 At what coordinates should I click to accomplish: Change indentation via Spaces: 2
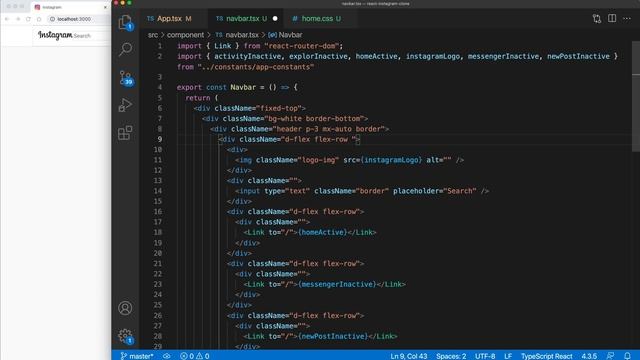451,356
